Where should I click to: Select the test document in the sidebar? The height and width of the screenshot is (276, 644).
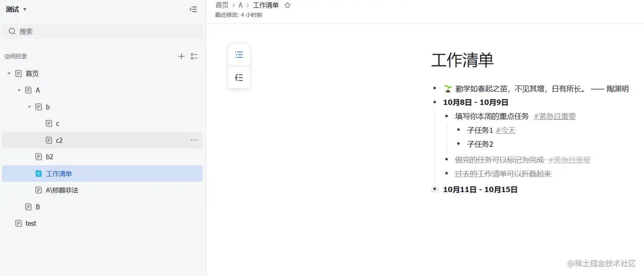[x=31, y=223]
